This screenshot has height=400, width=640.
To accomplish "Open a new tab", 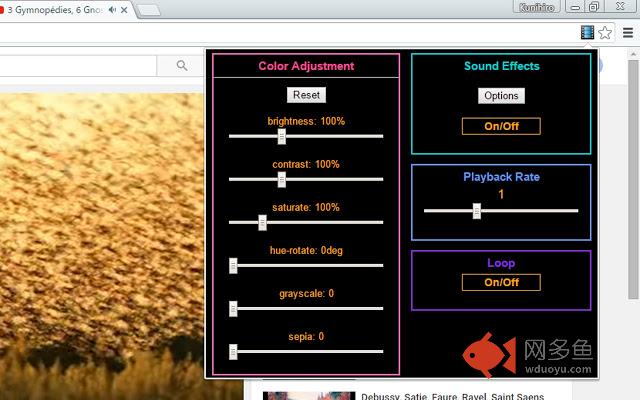I will pyautogui.click(x=148, y=10).
